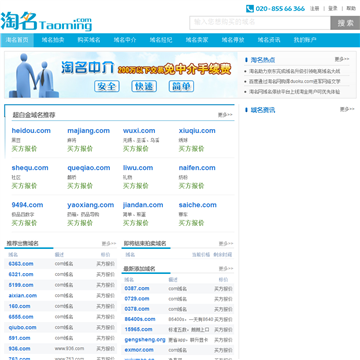Open 86400s.com in the newest list

140,319
